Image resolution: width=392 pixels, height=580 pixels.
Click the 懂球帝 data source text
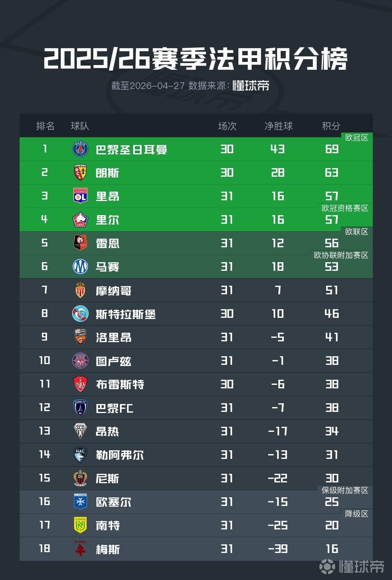251,85
